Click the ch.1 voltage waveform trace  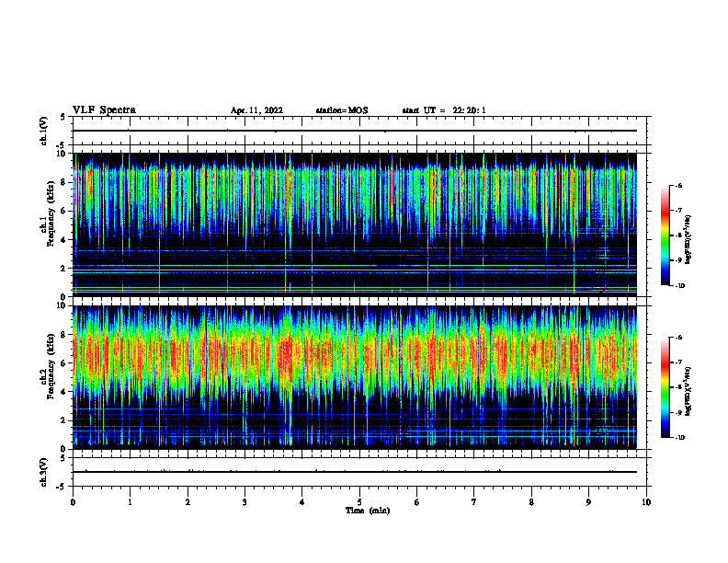pyautogui.click(x=355, y=131)
